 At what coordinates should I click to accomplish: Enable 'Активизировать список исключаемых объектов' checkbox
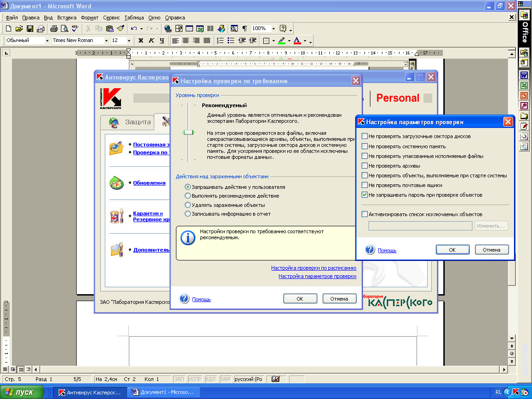pos(364,214)
